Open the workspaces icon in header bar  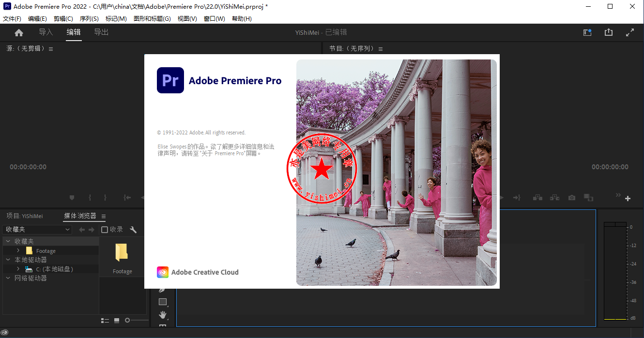(x=587, y=32)
